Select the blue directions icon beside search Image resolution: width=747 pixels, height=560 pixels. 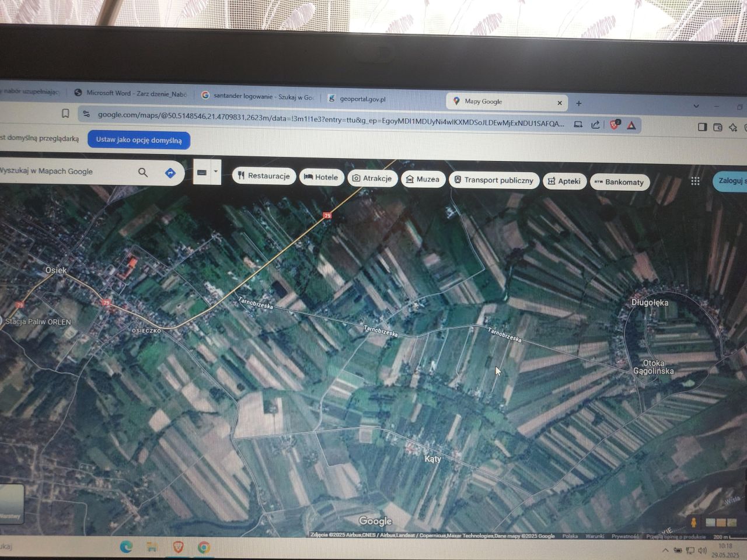pos(170,172)
